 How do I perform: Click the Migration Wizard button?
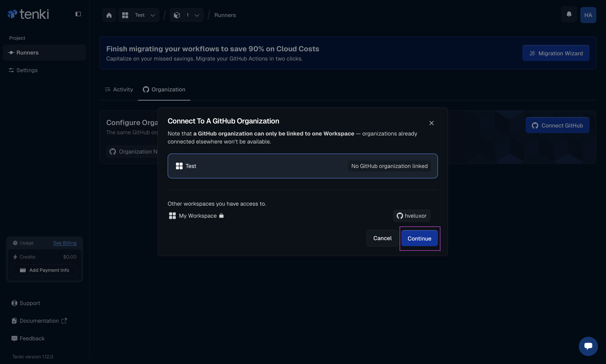(556, 53)
